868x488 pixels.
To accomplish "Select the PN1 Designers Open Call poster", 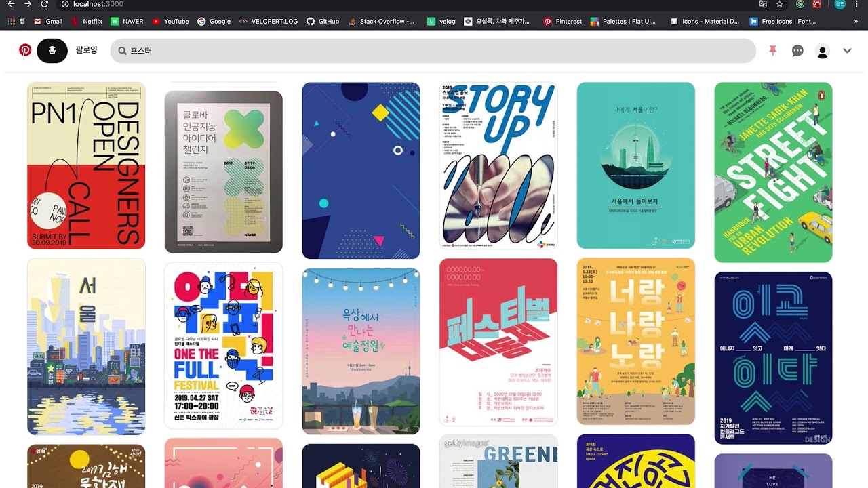I will pyautogui.click(x=86, y=166).
